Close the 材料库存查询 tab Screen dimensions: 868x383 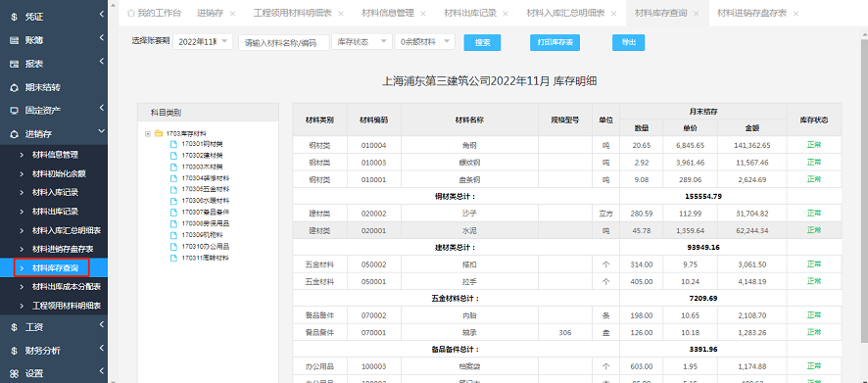(x=696, y=14)
